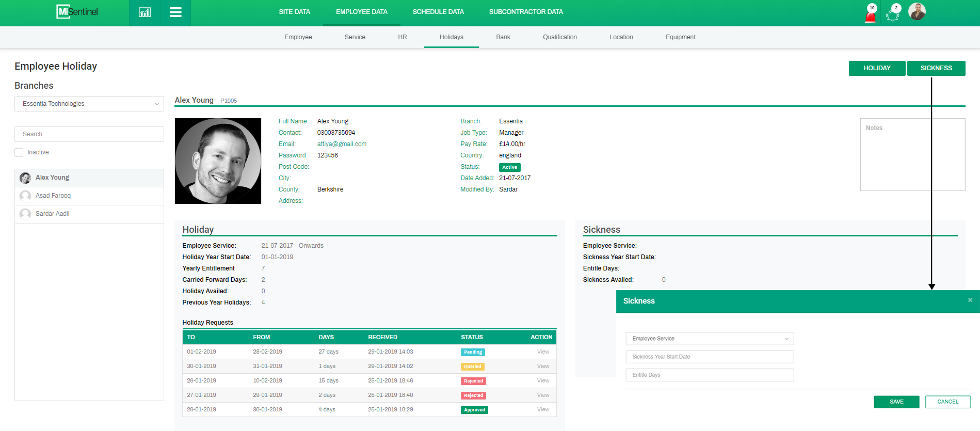Image resolution: width=980 pixels, height=431 pixels.
Task: Click the Queried status badge
Action: pos(472,366)
